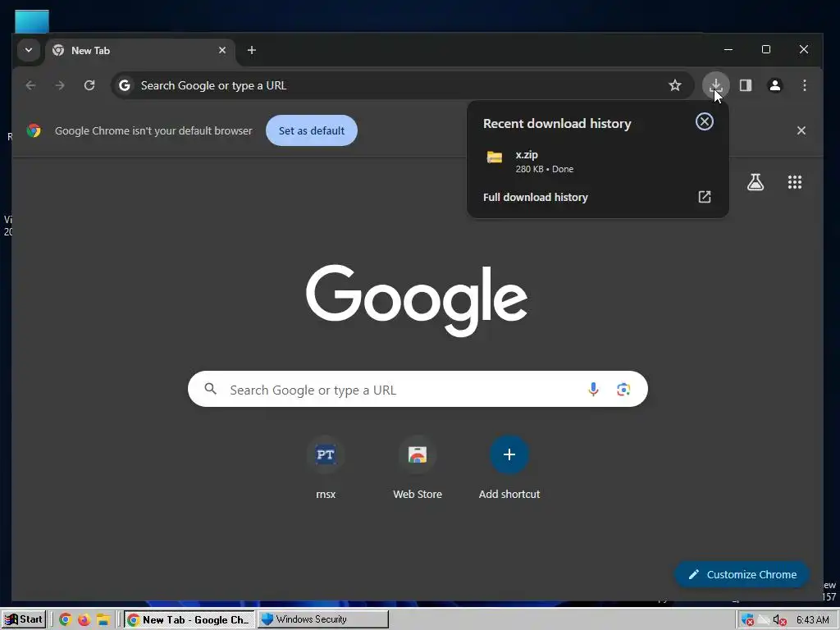840x630 pixels.
Task: Click the magnifier icon in search box
Action: click(211, 389)
